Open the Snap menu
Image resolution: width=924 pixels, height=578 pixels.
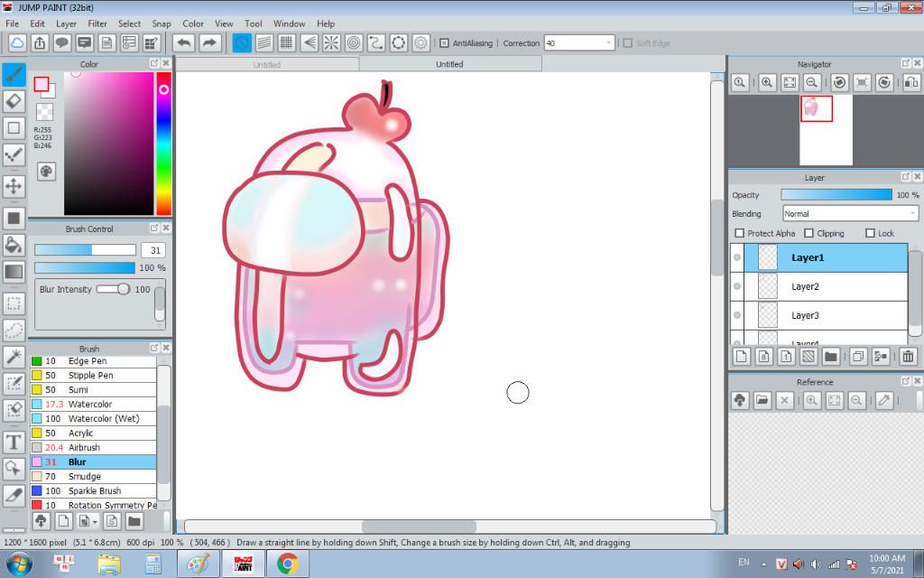[x=161, y=23]
